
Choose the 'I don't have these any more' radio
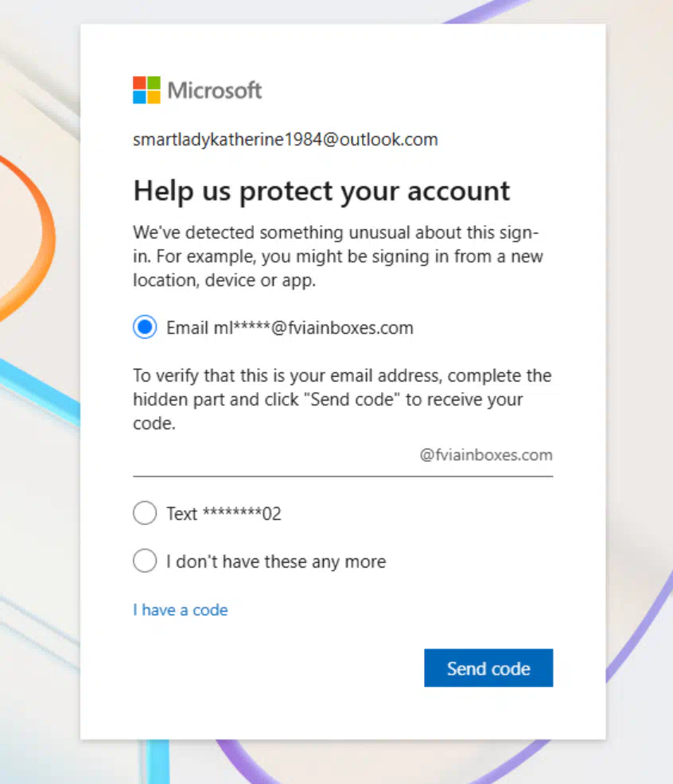click(x=145, y=561)
